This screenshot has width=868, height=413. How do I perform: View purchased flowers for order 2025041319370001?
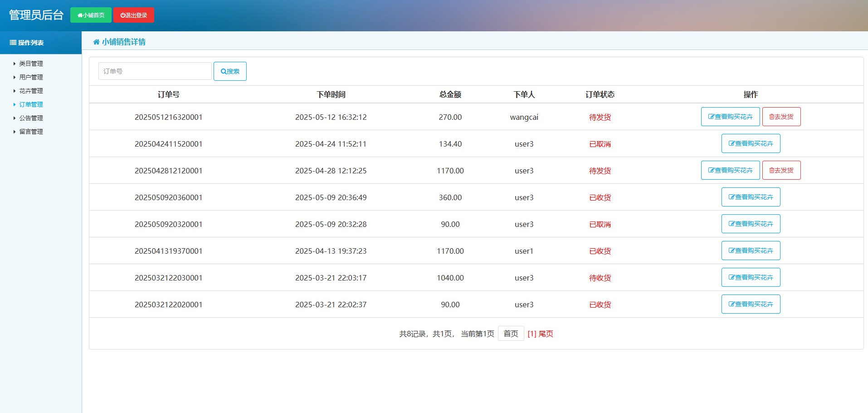click(x=751, y=251)
